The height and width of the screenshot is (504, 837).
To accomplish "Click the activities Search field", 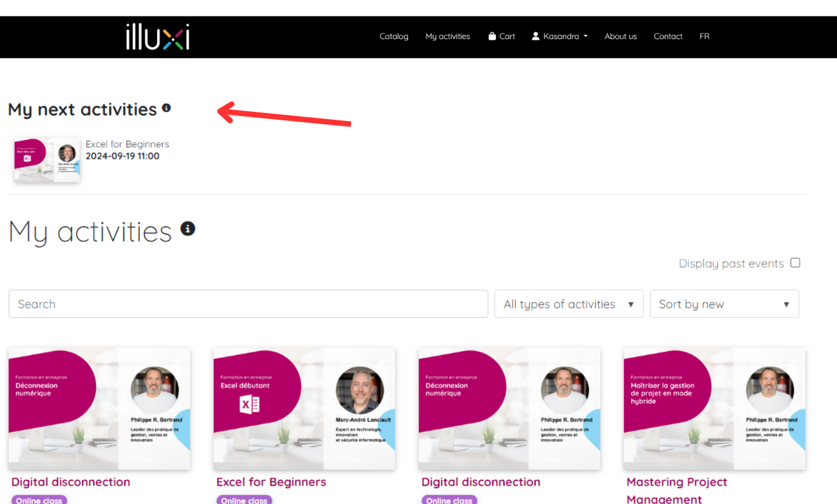I will point(248,304).
